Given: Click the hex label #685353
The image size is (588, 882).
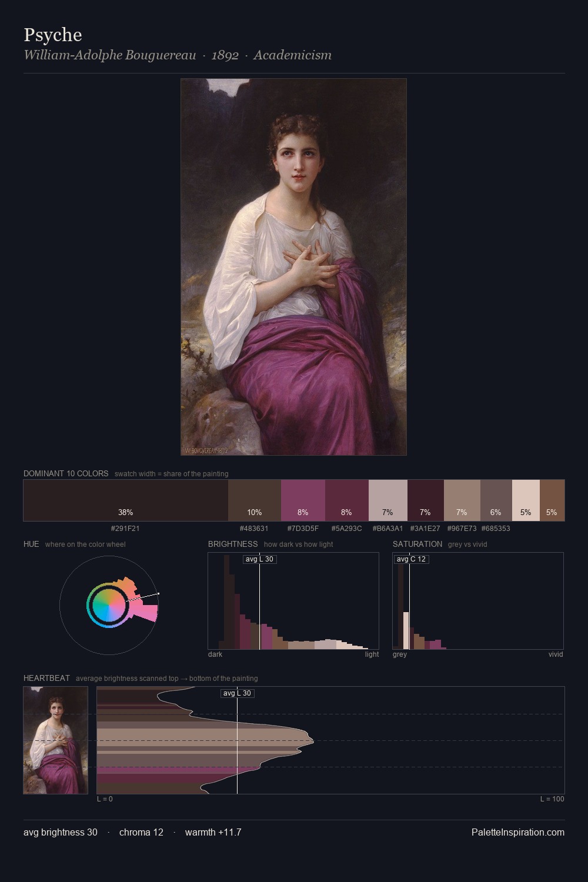Looking at the screenshot, I should pos(496,529).
